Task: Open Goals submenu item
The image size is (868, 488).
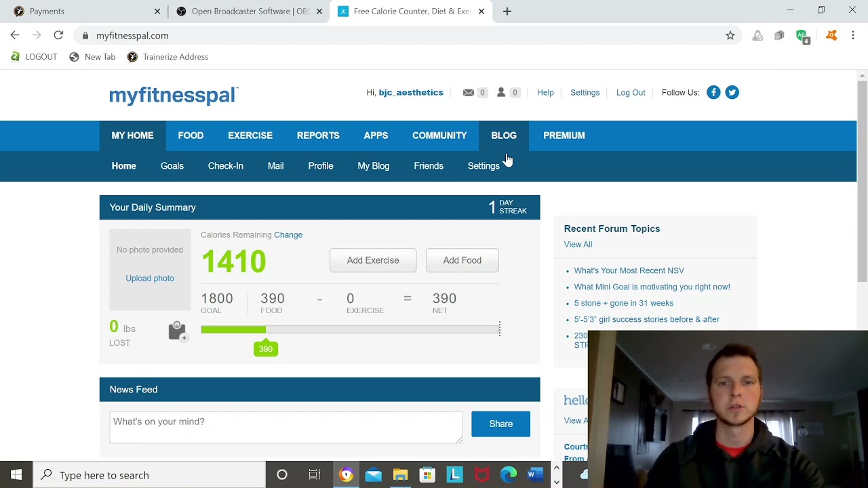Action: click(172, 166)
